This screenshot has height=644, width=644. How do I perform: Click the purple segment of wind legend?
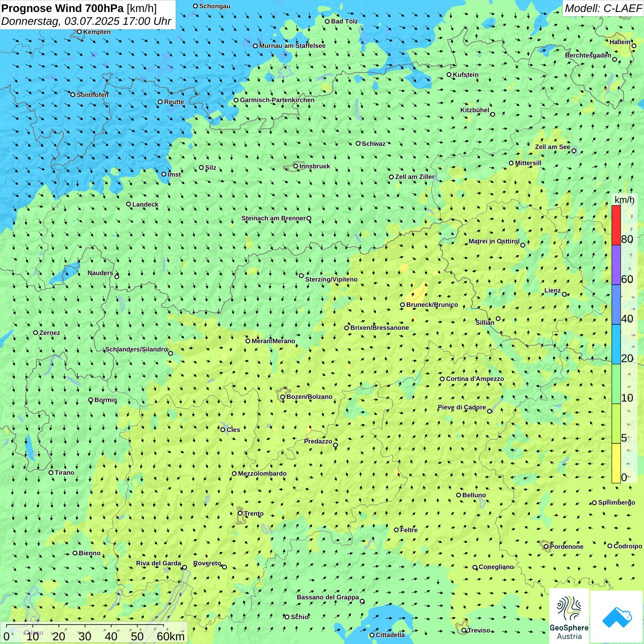coord(616,265)
